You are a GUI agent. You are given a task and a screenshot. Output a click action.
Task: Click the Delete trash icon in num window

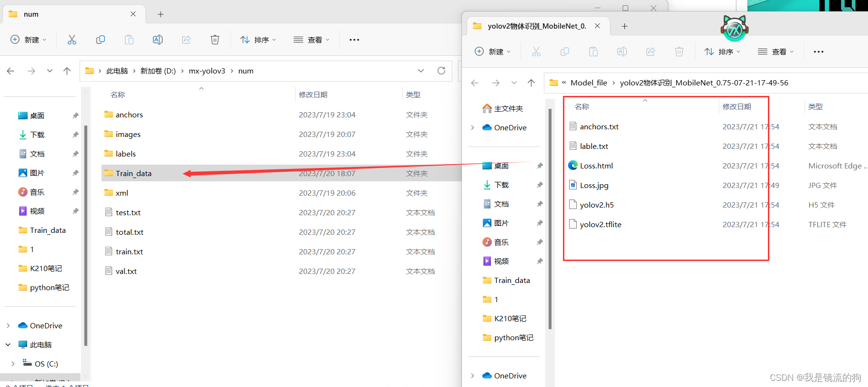(215, 40)
